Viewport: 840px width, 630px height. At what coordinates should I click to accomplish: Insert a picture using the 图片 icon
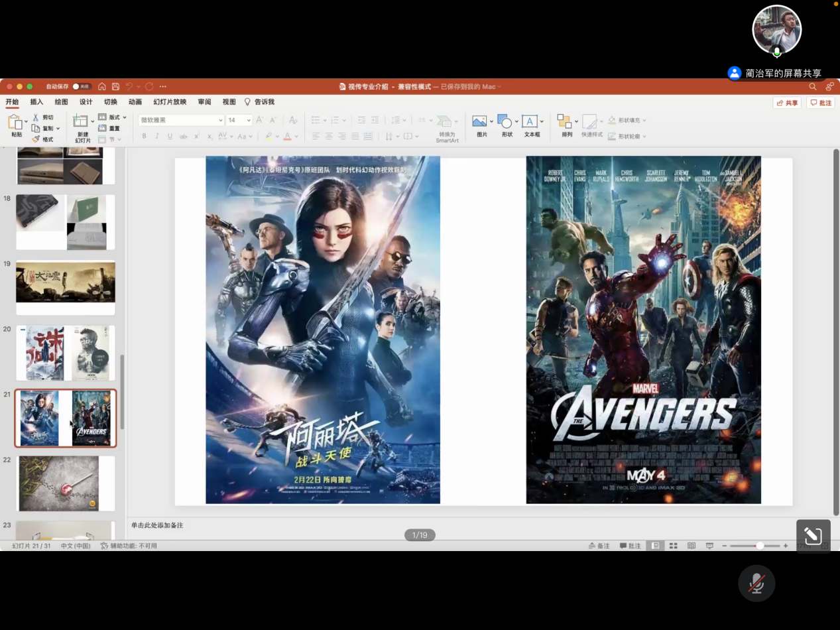click(x=479, y=121)
